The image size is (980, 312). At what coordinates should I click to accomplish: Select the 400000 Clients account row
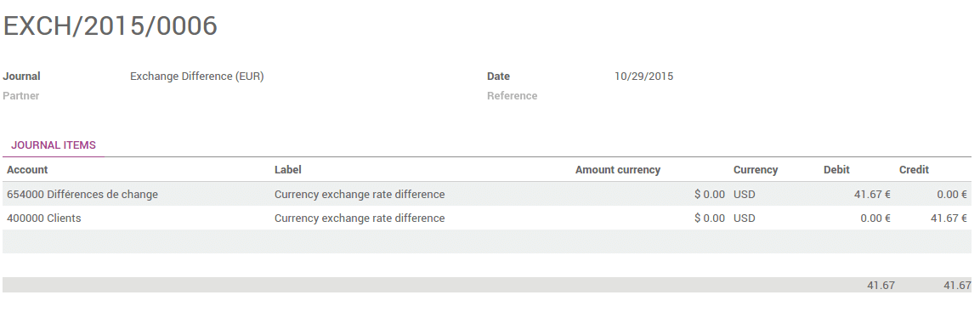click(487, 218)
